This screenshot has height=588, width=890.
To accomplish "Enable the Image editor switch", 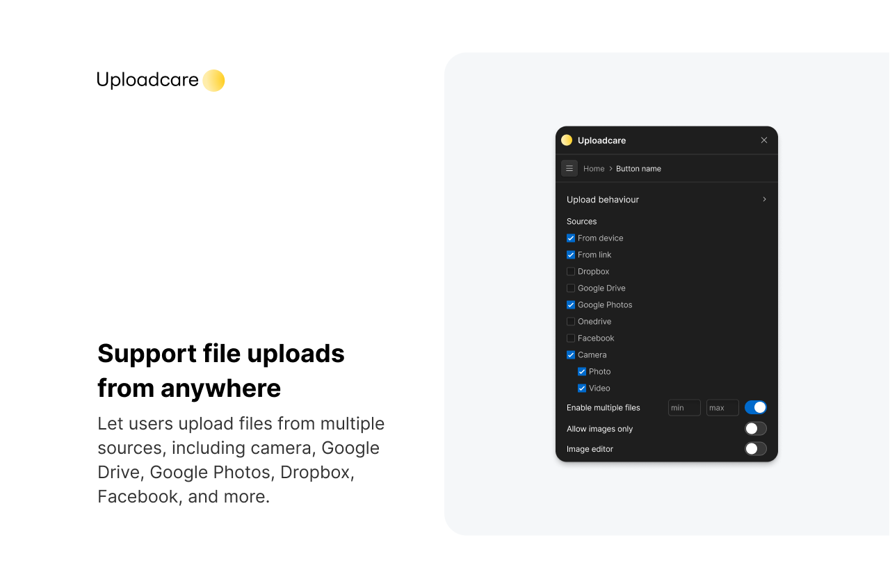I will point(756,449).
